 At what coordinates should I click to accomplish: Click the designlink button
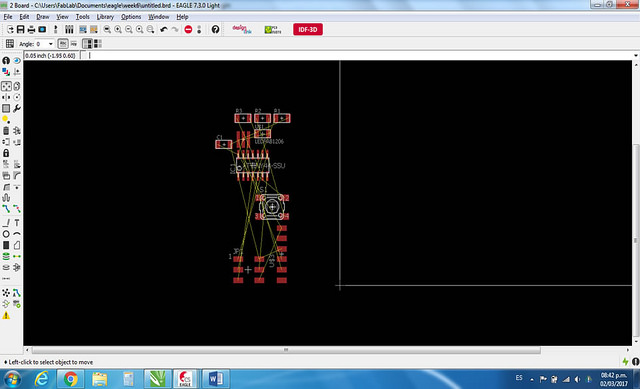(242, 29)
